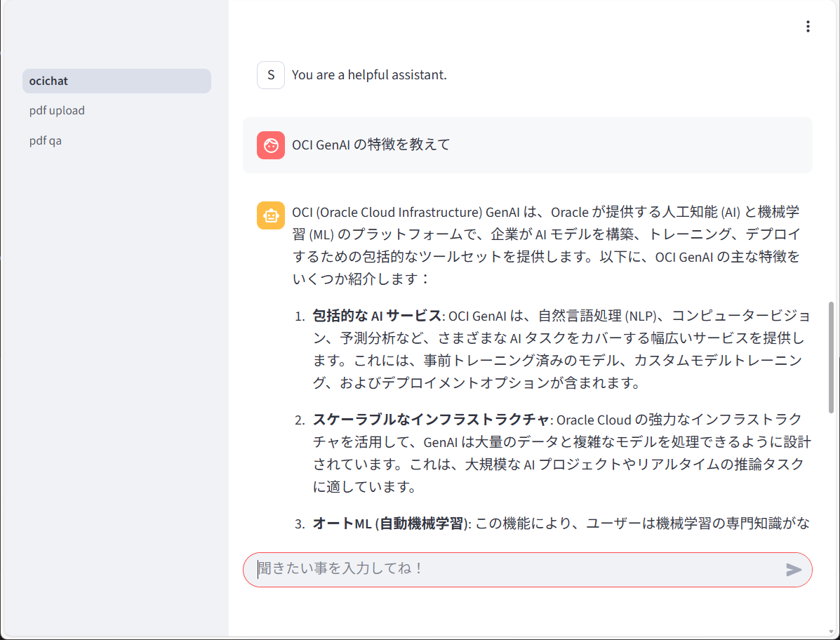
Task: Open the three-dot main menu
Action: [807, 26]
